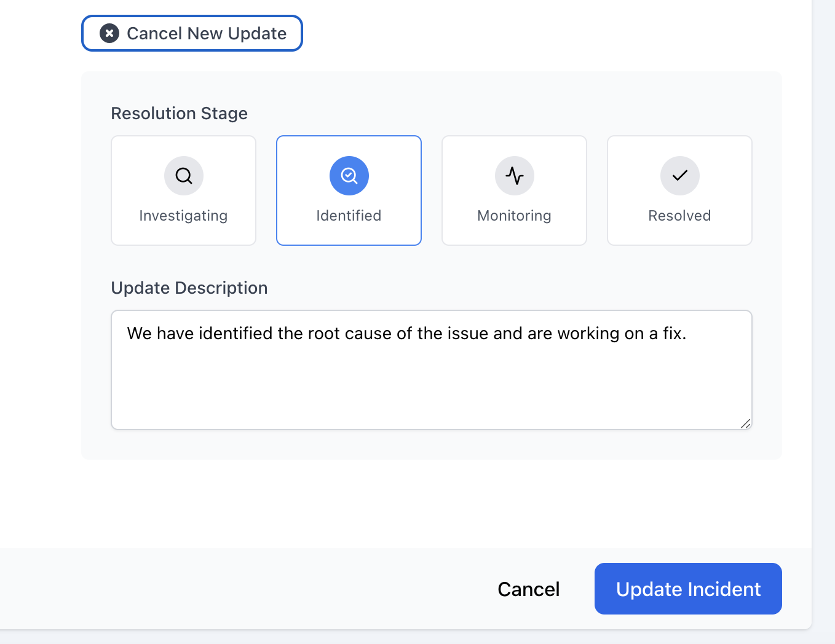The height and width of the screenshot is (644, 835).
Task: Click the 'Investigating' label text
Action: coord(183,216)
